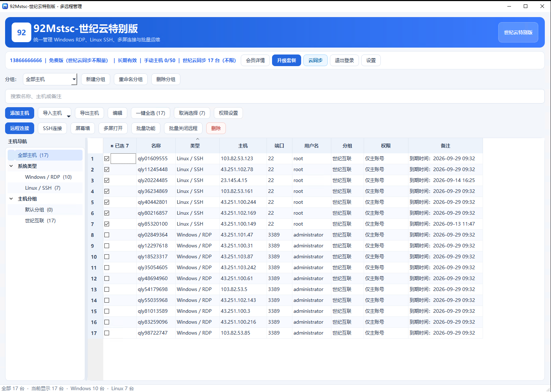Uncheck the row for qly11245448
The image size is (551, 392).
(107, 169)
